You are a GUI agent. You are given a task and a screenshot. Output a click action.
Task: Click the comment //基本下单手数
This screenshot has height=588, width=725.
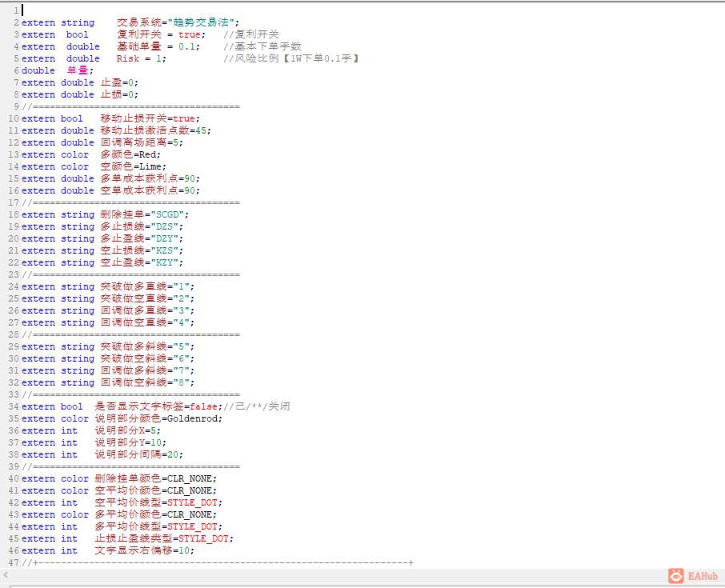(x=262, y=46)
